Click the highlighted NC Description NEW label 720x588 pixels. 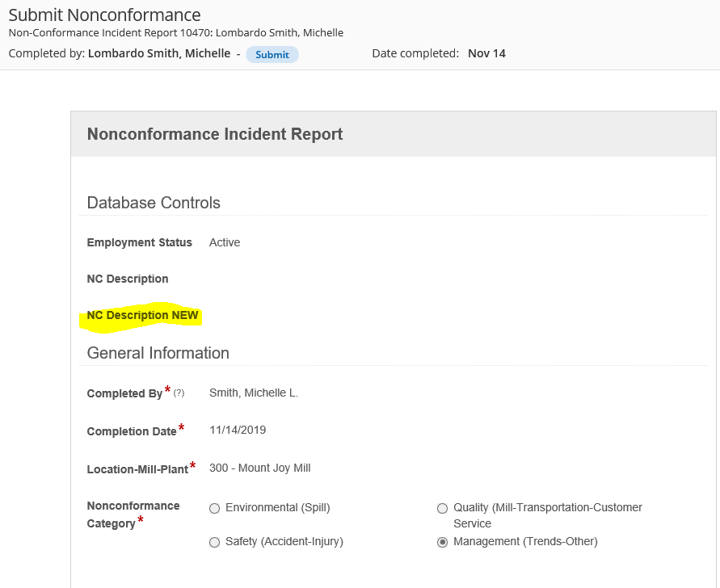coord(142,316)
